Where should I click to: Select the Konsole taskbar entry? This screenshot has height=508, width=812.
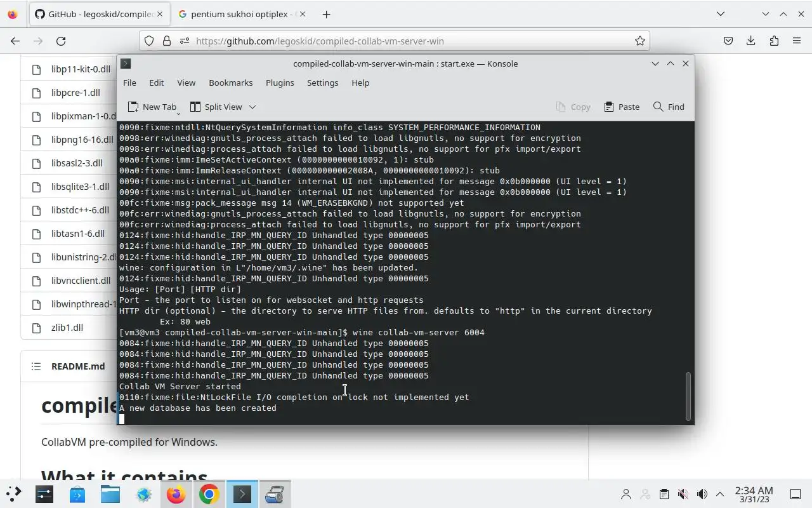coord(242,494)
